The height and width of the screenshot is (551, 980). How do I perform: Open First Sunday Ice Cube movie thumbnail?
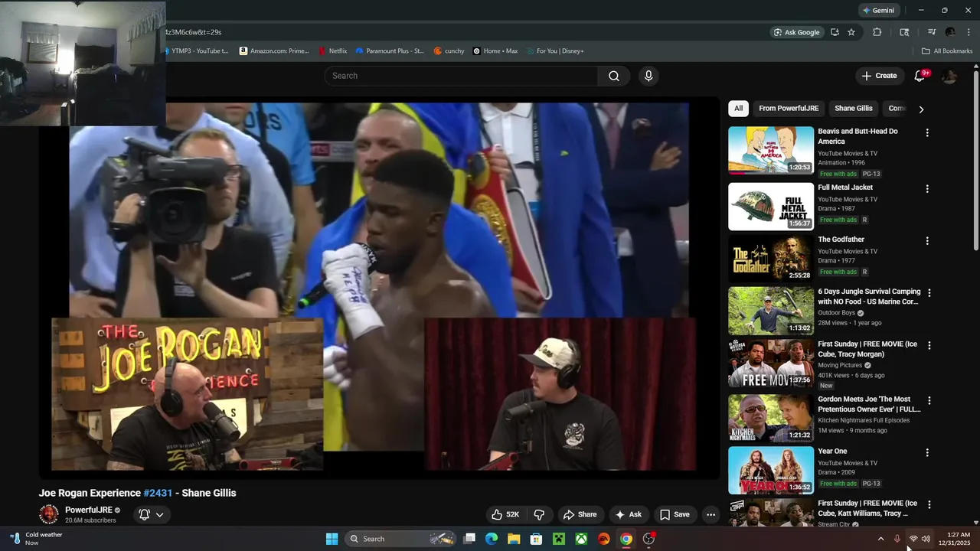771,364
